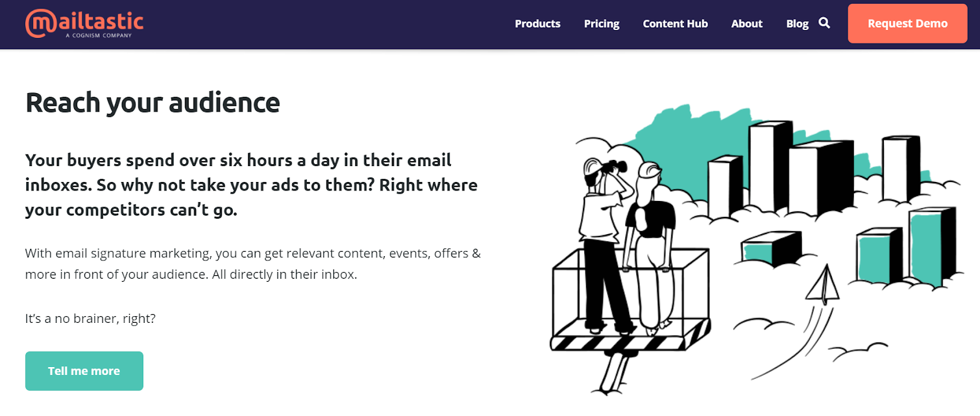Screen dimensions: 980x416
Task: Click the paper airplane in the illustration
Action: 822,285
